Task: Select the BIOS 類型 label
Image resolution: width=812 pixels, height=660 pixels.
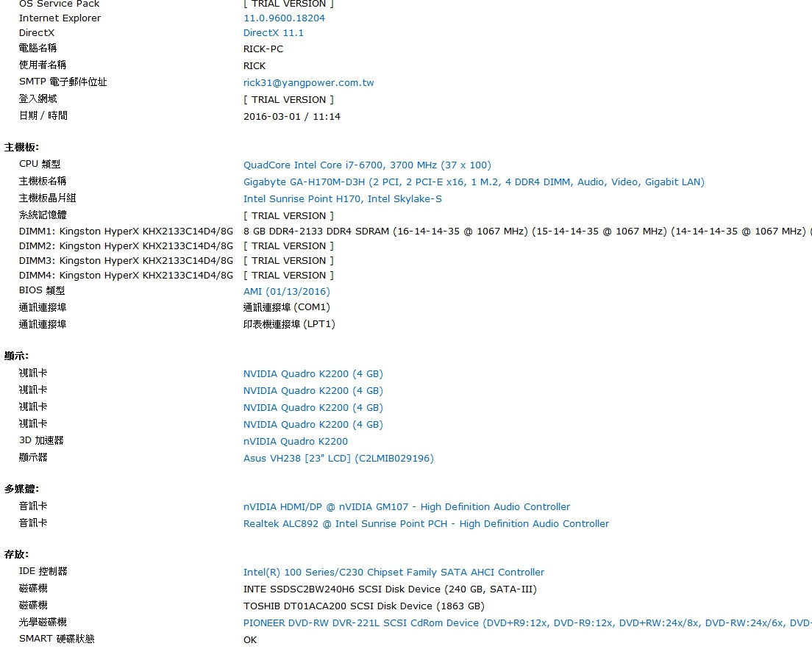Action: [x=42, y=290]
